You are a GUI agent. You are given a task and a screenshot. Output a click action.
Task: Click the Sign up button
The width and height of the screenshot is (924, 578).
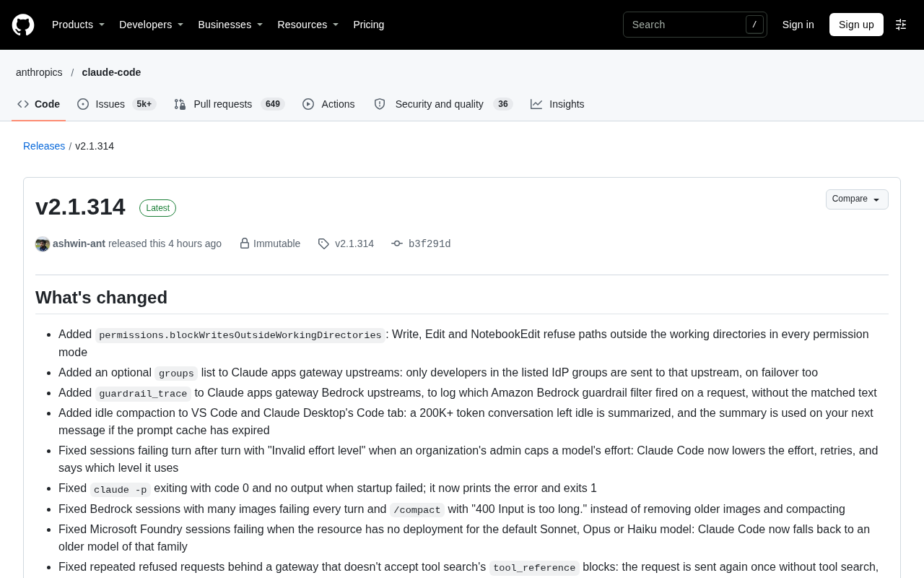[x=856, y=25]
